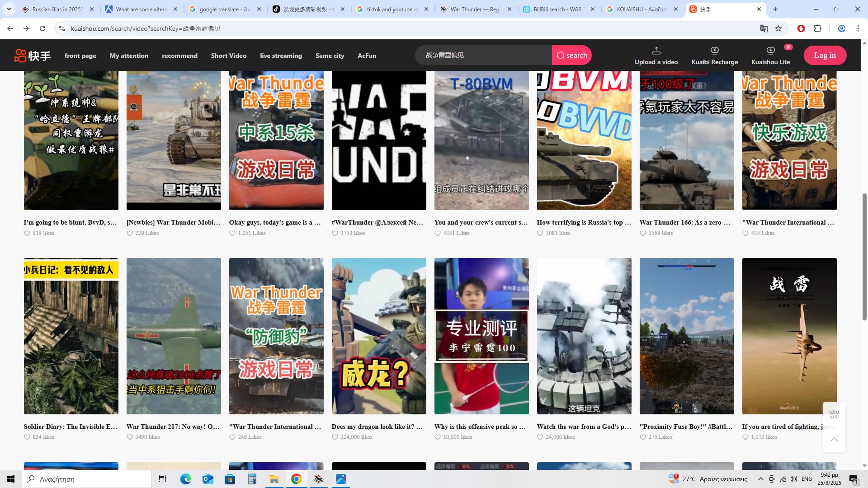Open notification center icon

tap(854, 479)
